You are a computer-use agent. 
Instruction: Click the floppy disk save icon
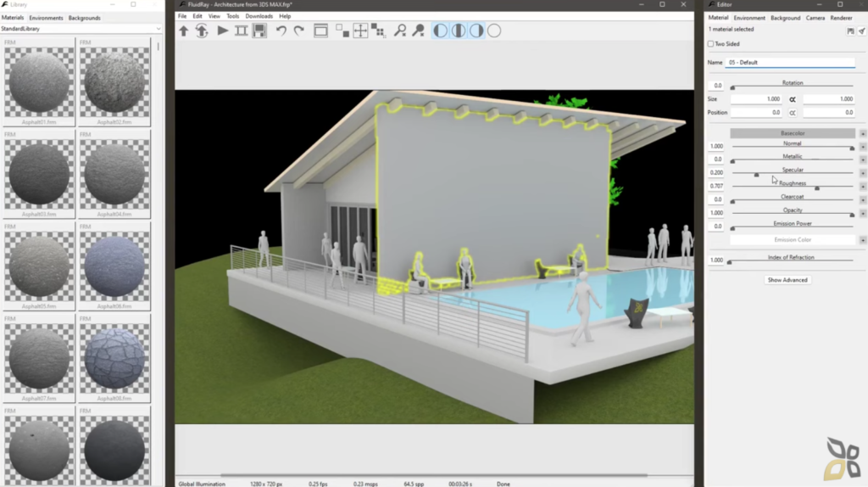coord(259,31)
